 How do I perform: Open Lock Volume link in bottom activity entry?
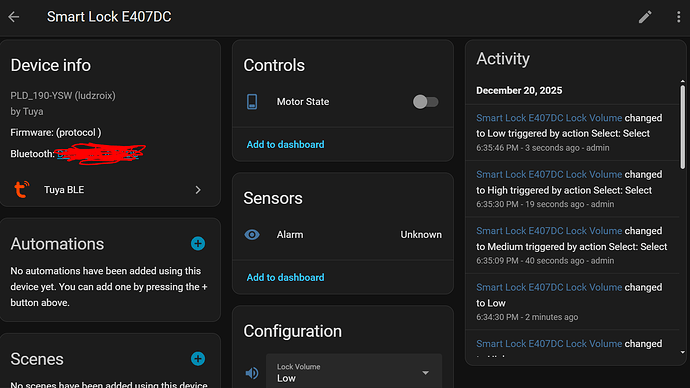(549, 344)
